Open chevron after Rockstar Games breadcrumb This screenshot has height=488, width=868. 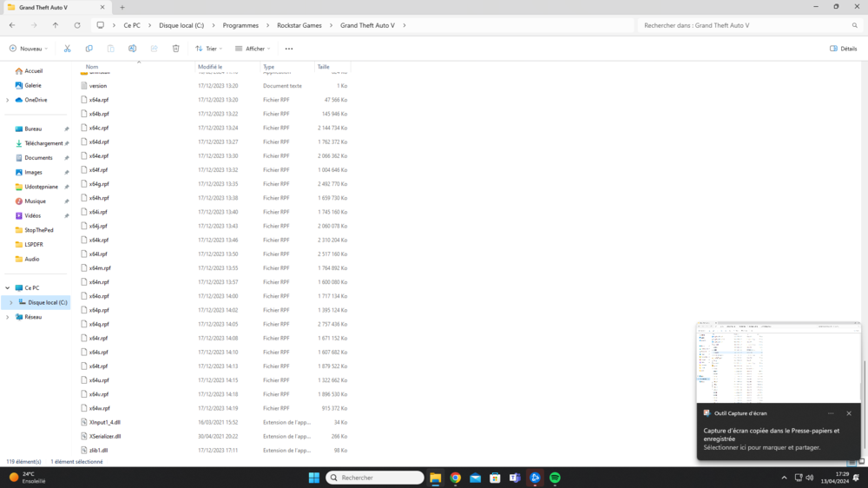coord(331,25)
